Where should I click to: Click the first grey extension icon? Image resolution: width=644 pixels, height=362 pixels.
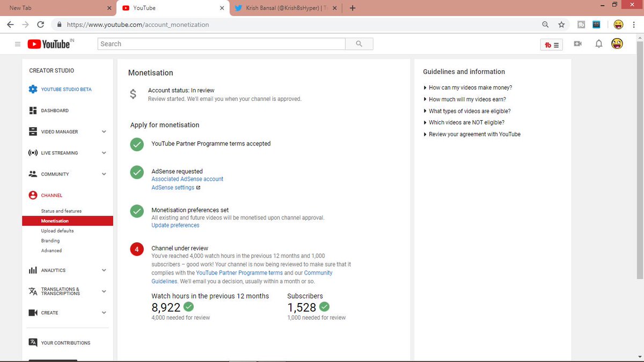(x=581, y=25)
